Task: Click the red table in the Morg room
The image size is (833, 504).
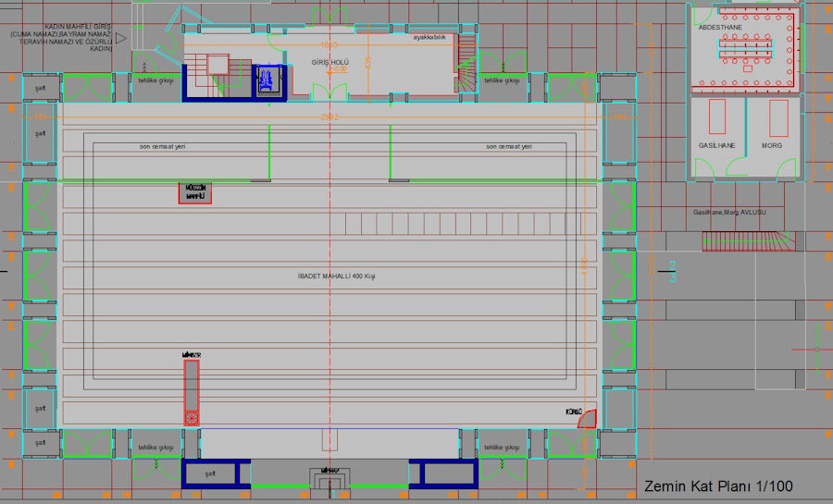Action: tap(778, 118)
